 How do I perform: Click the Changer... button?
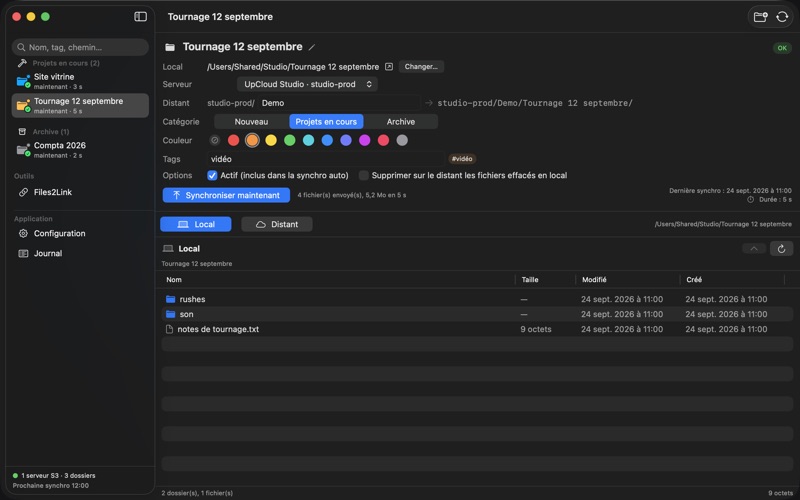[421, 67]
